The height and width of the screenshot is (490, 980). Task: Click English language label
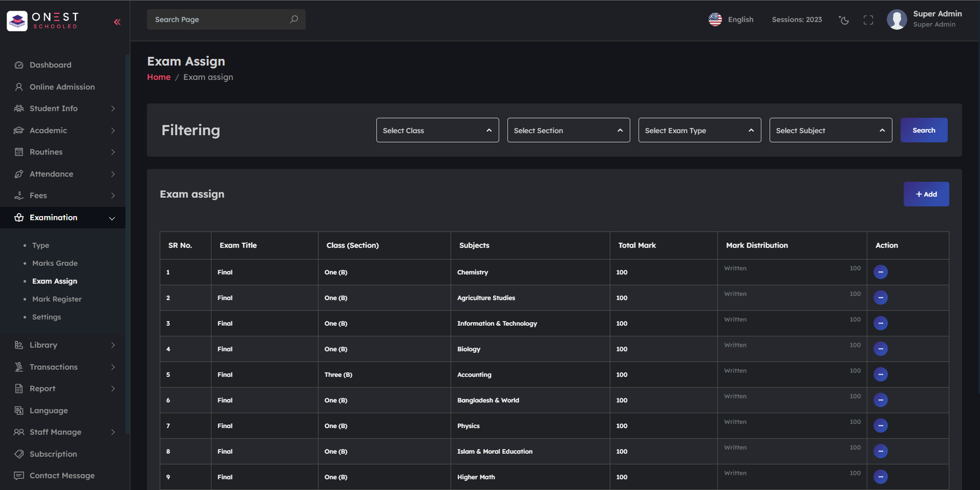(x=741, y=20)
